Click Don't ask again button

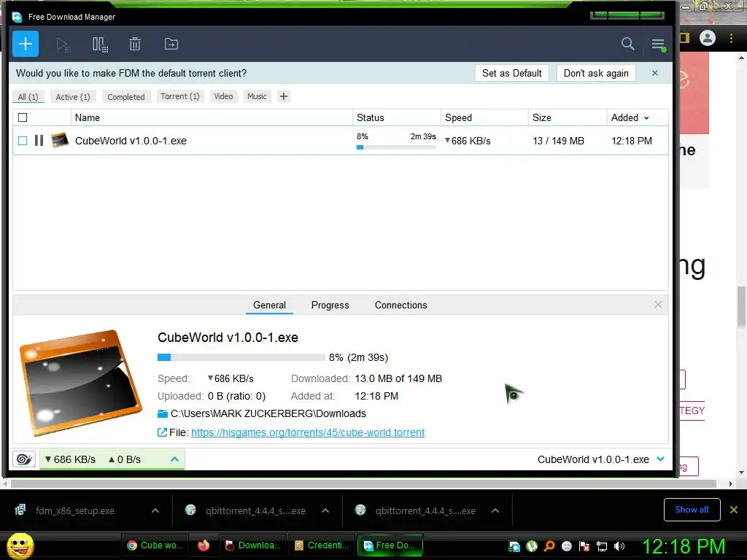click(596, 73)
